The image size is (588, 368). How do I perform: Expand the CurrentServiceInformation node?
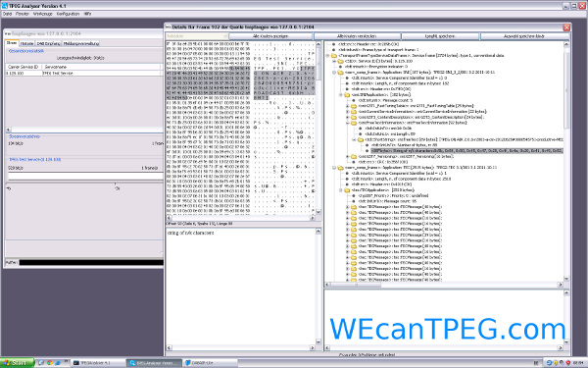(x=348, y=112)
